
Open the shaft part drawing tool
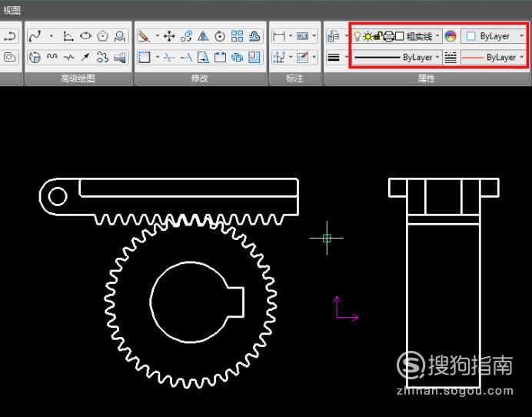point(120,57)
